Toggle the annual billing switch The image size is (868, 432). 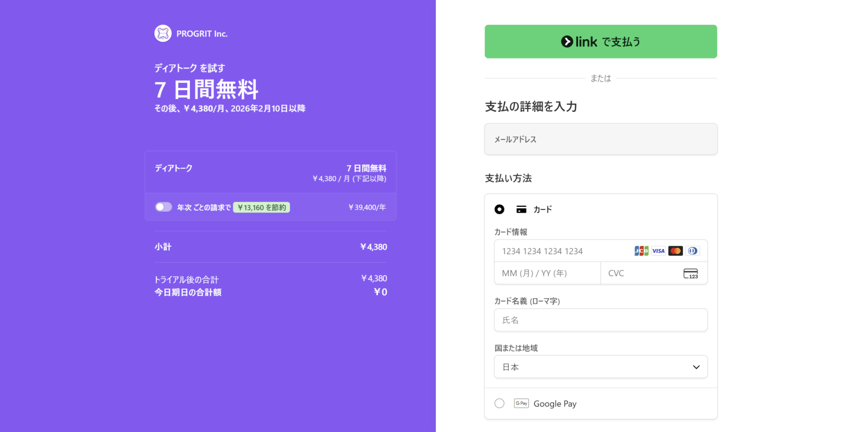(x=163, y=207)
